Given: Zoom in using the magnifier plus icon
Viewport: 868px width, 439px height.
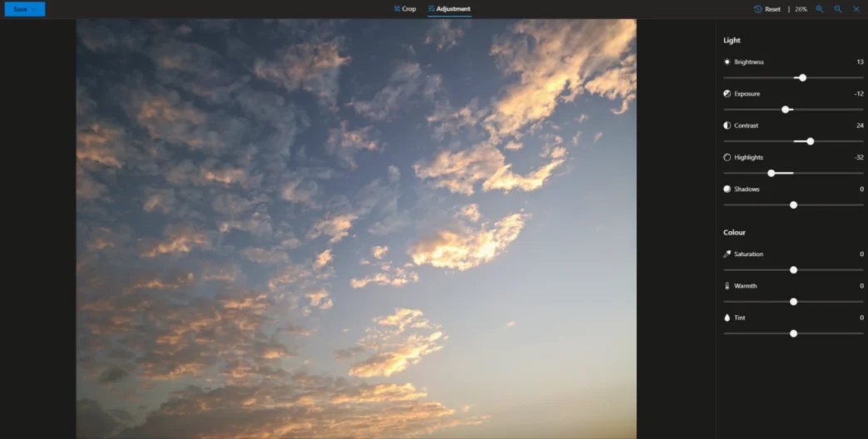Looking at the screenshot, I should tap(820, 9).
